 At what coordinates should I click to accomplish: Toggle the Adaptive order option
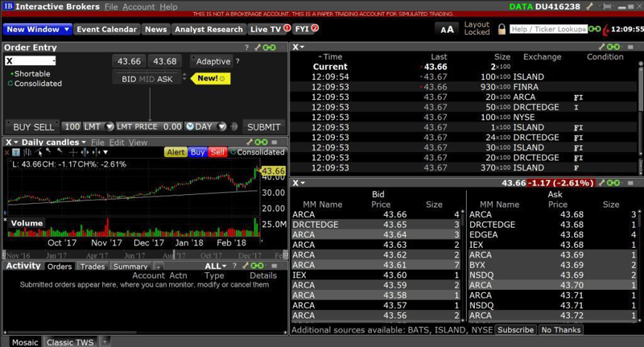point(212,61)
